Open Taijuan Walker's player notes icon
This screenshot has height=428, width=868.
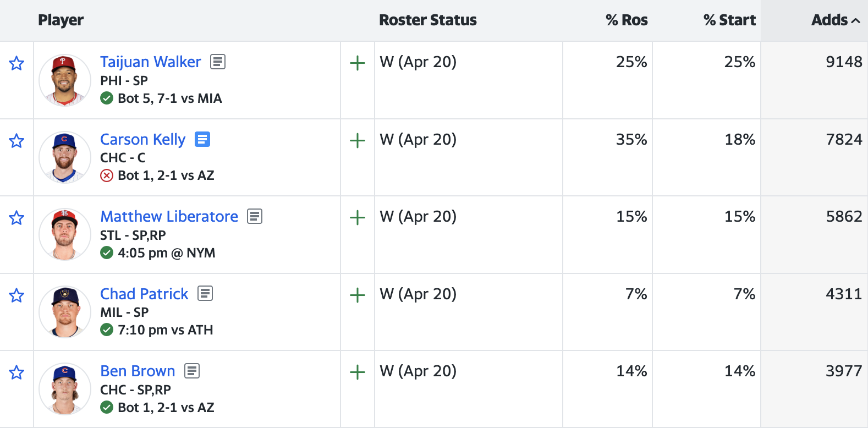click(218, 62)
